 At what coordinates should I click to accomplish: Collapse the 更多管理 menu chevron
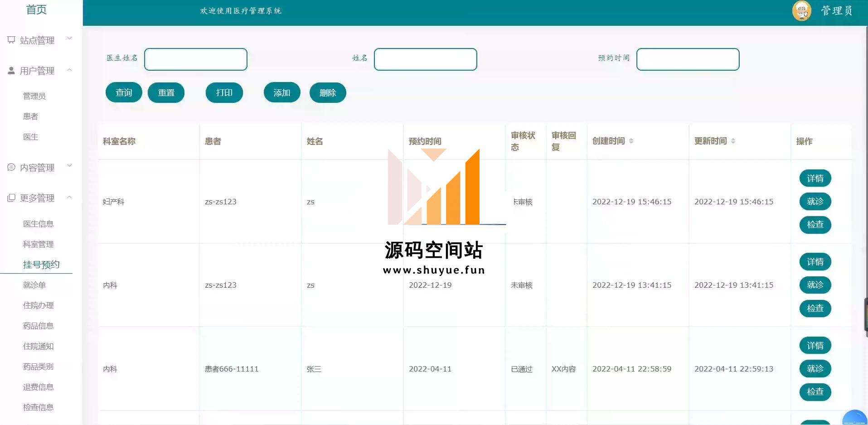pos(69,197)
